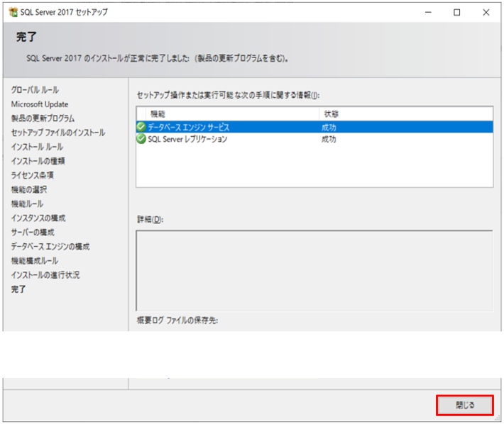Click インストール ルール step in sidebar

tap(38, 147)
